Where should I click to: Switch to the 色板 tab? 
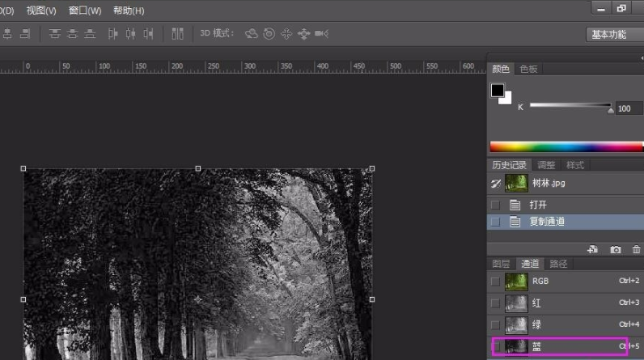pyautogui.click(x=528, y=70)
